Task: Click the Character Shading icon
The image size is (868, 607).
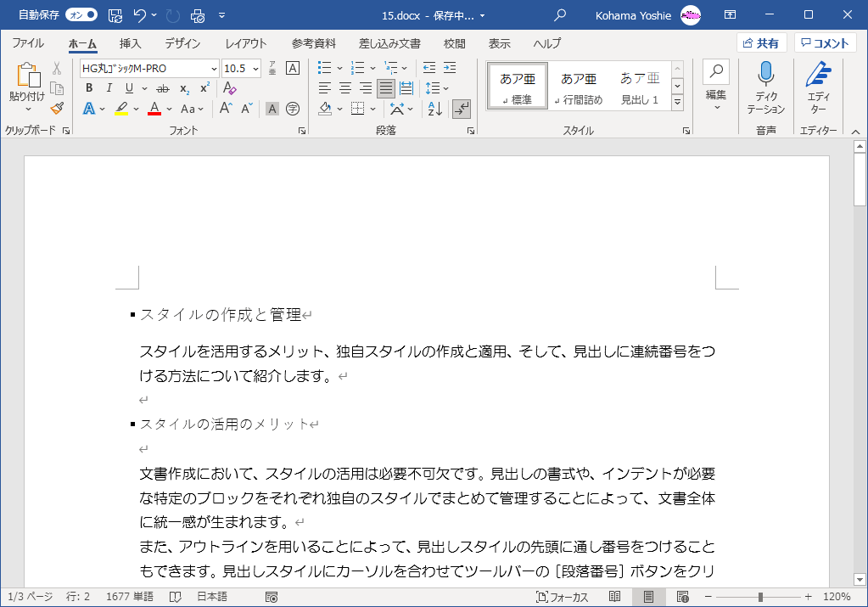Action: click(x=272, y=109)
